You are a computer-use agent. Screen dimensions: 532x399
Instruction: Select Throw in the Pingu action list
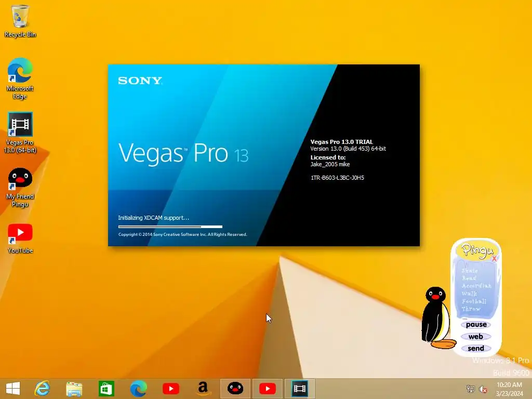click(x=471, y=309)
